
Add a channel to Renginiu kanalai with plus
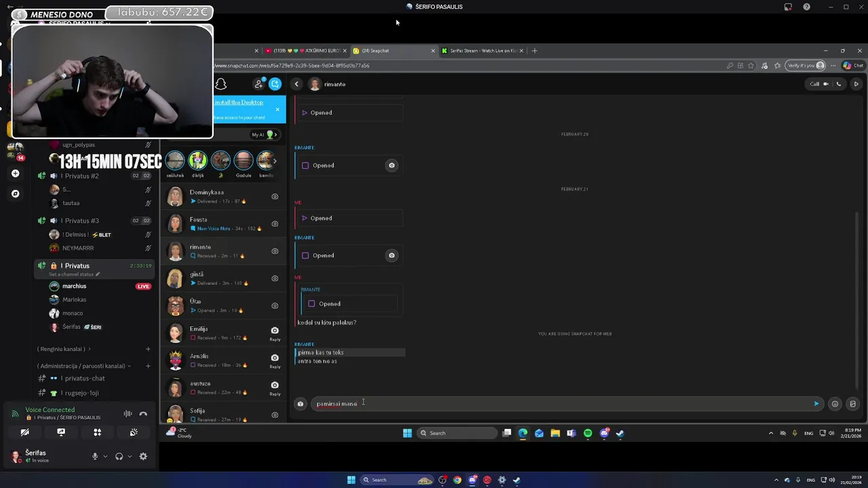(148, 349)
